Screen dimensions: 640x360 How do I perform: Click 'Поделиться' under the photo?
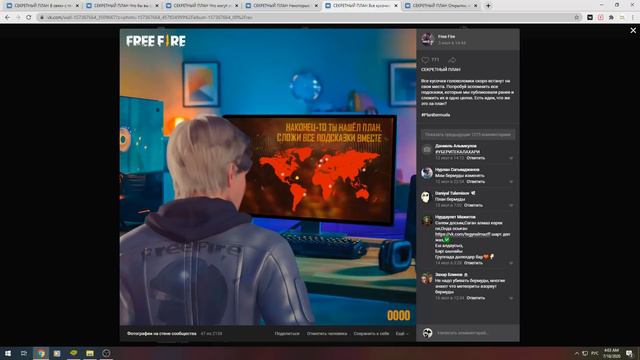[287, 333]
